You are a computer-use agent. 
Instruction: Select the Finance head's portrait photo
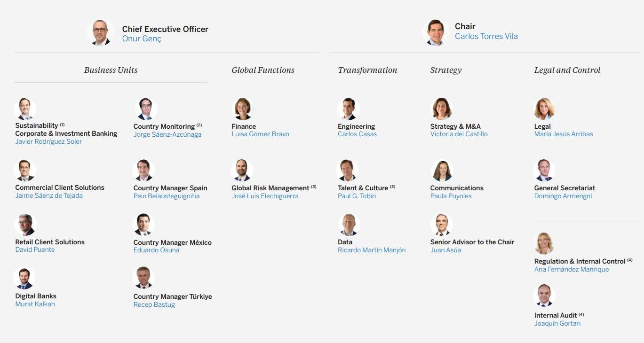tap(243, 109)
